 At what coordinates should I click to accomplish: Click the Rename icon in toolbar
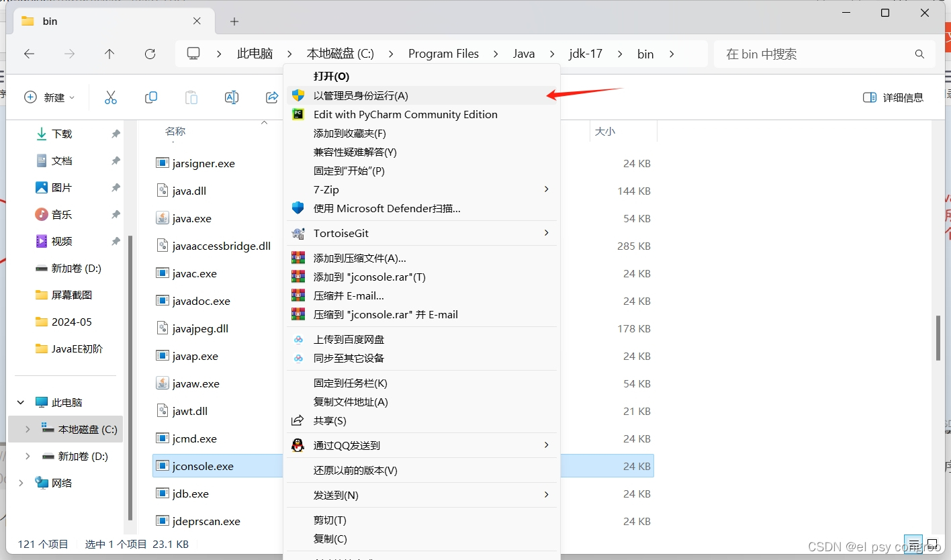pos(232,97)
